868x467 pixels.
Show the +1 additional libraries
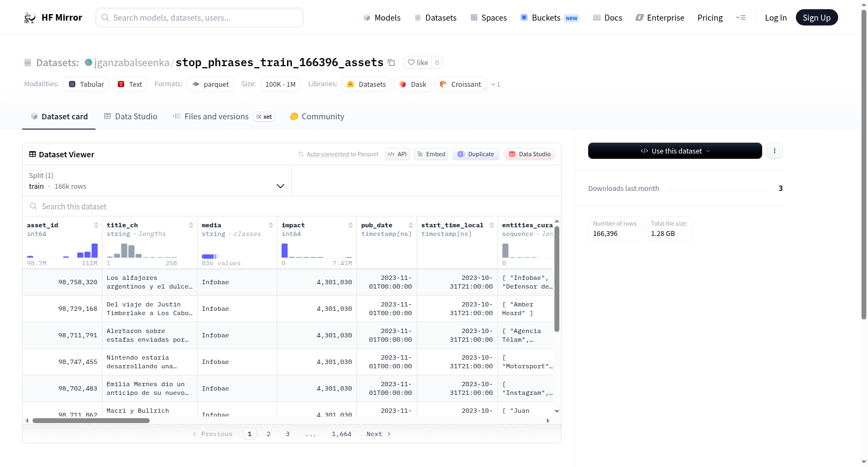pyautogui.click(x=496, y=85)
